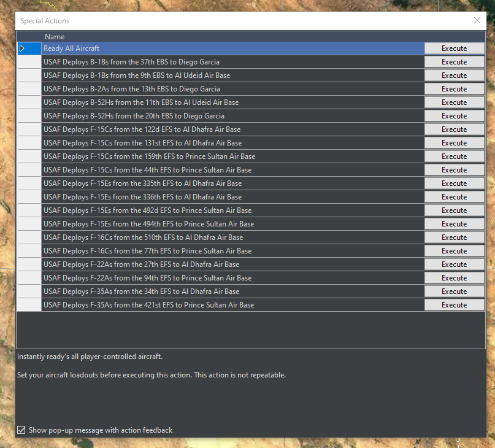Viewport: 495px width, 448px height.
Task: Execute F-15Es 494th EFS deployment
Action: tap(454, 224)
